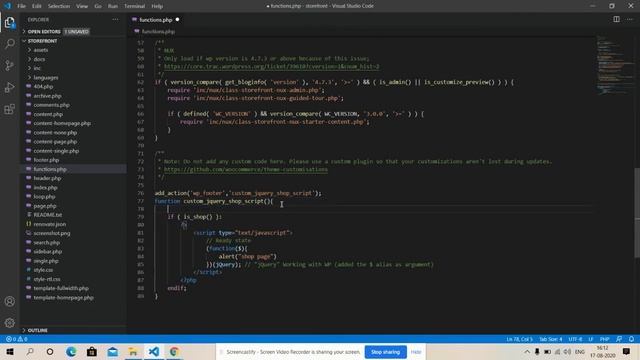Viewport: 640px width, 360px height.
Task: Click the code minimap preview
Action: coord(615,65)
